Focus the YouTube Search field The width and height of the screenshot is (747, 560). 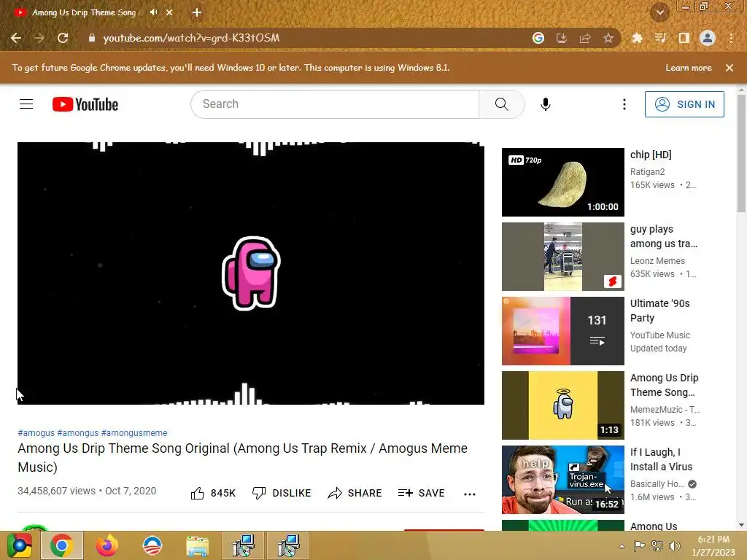(x=336, y=104)
